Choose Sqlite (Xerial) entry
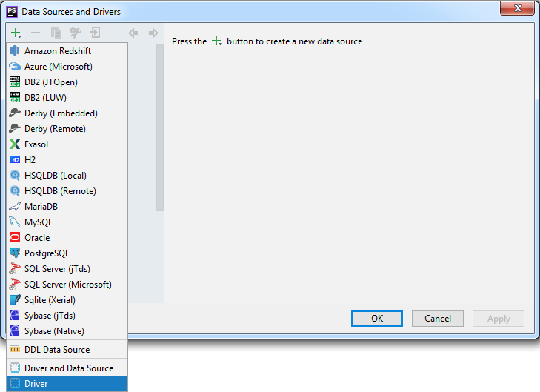Screen dimensions: 540x392 (x=50, y=300)
